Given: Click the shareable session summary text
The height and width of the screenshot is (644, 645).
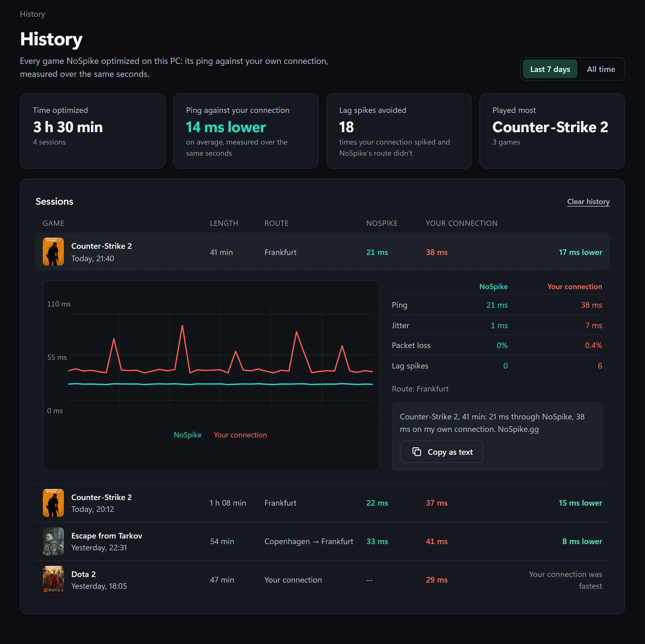Looking at the screenshot, I should (x=492, y=423).
